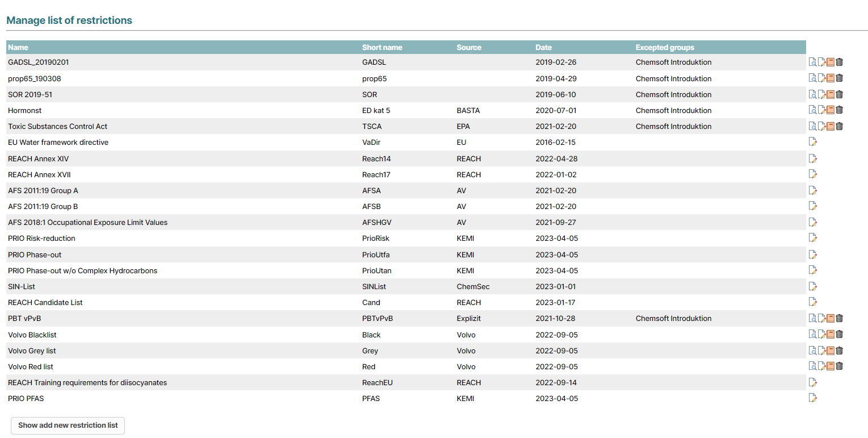
Task: Click the date 2022-09-14
Action: 556,382
